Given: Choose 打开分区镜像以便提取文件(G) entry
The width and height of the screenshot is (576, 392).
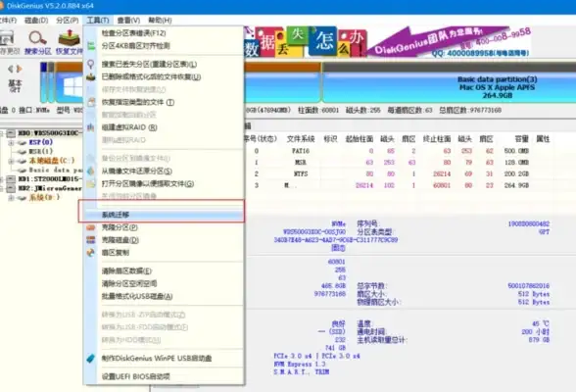Looking at the screenshot, I should (164, 183).
